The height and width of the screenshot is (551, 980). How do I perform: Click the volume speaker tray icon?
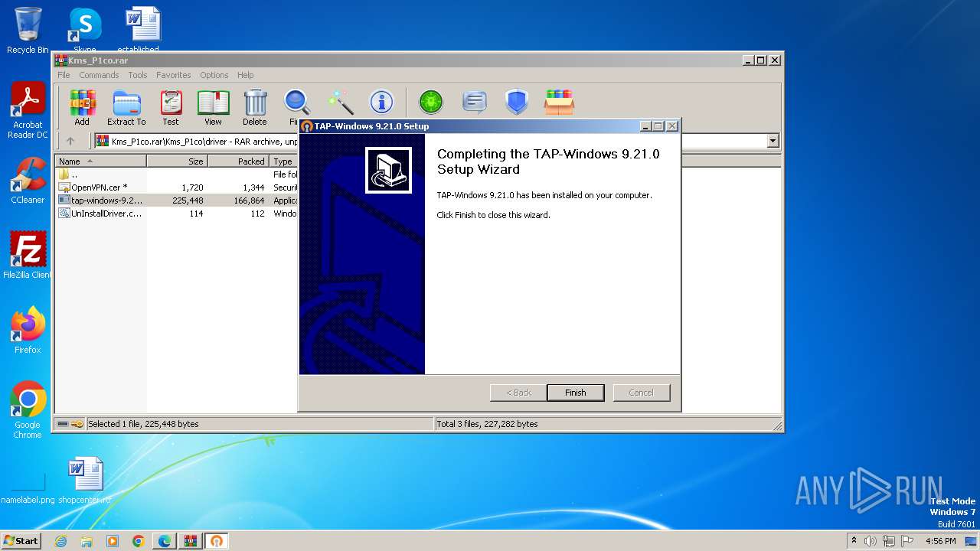tap(871, 541)
